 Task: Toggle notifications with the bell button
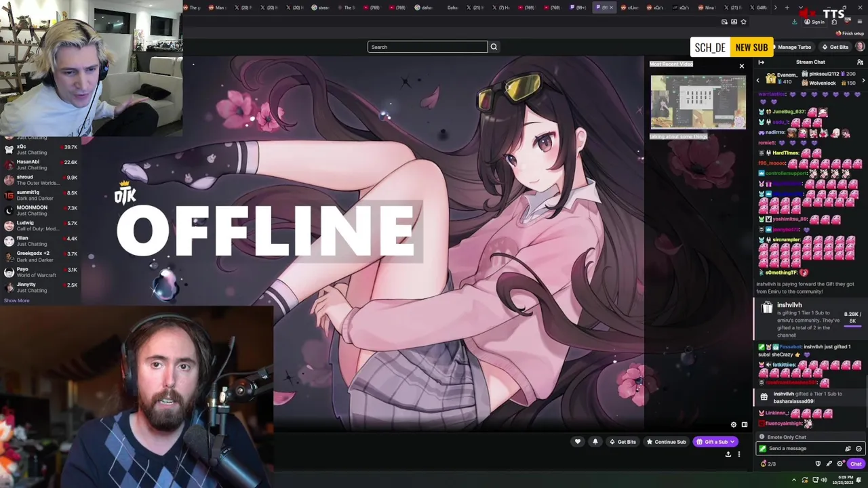[595, 442]
